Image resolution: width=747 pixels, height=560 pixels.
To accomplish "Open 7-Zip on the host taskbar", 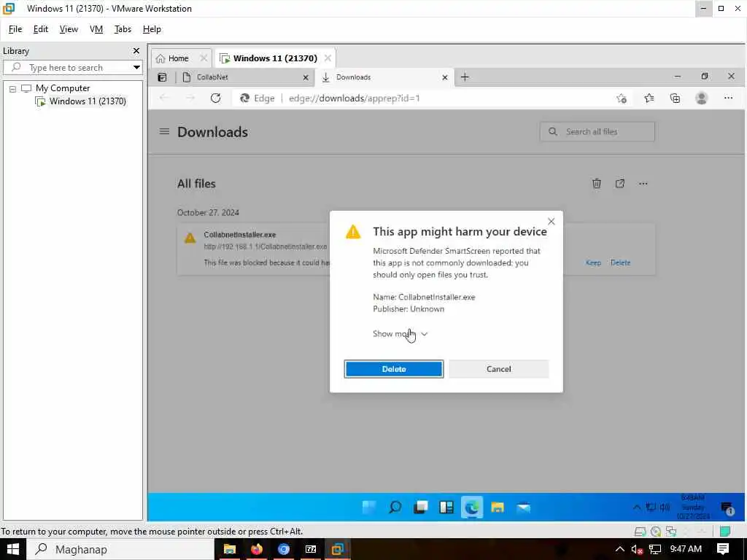I will coord(311,549).
